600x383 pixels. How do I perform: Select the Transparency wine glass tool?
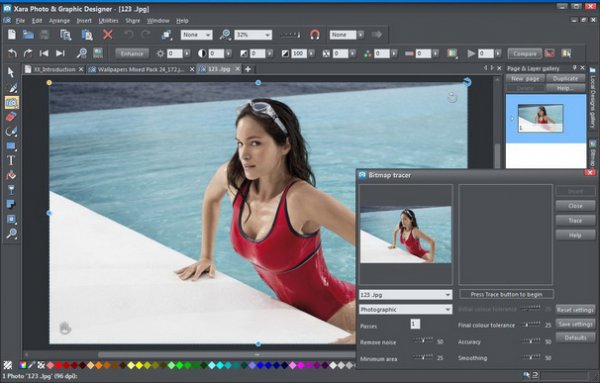11,189
